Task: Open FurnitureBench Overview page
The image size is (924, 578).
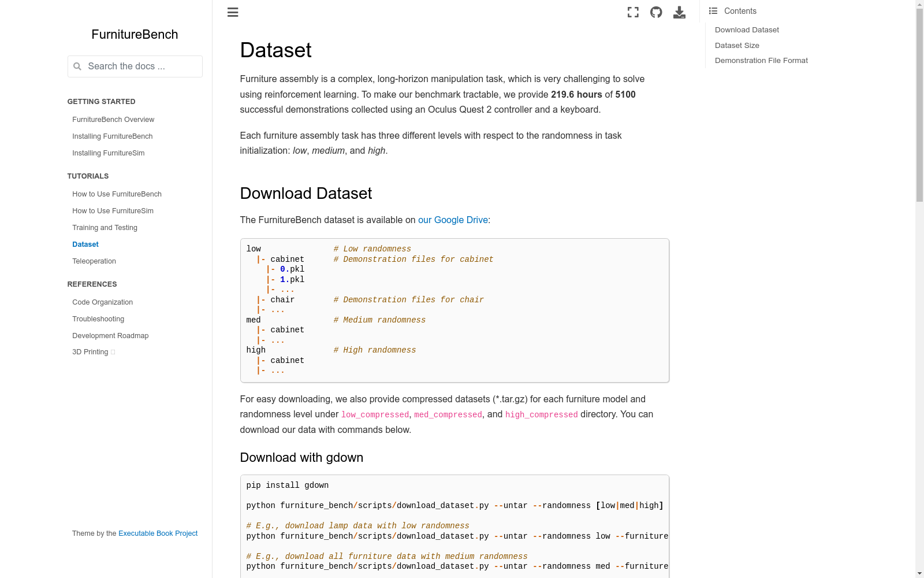Action: (113, 120)
